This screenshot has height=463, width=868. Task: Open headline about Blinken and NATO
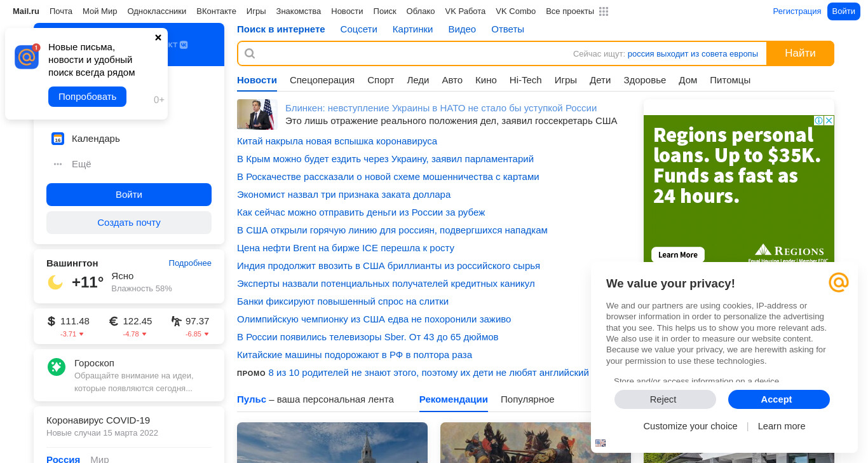click(441, 108)
